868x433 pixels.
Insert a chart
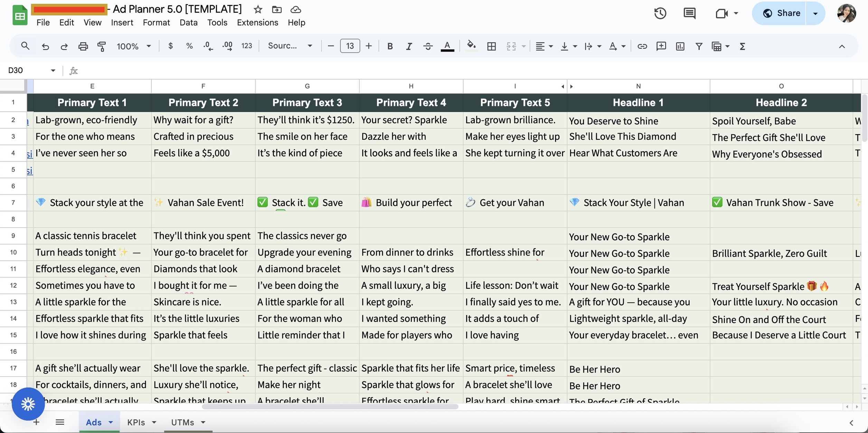point(680,46)
